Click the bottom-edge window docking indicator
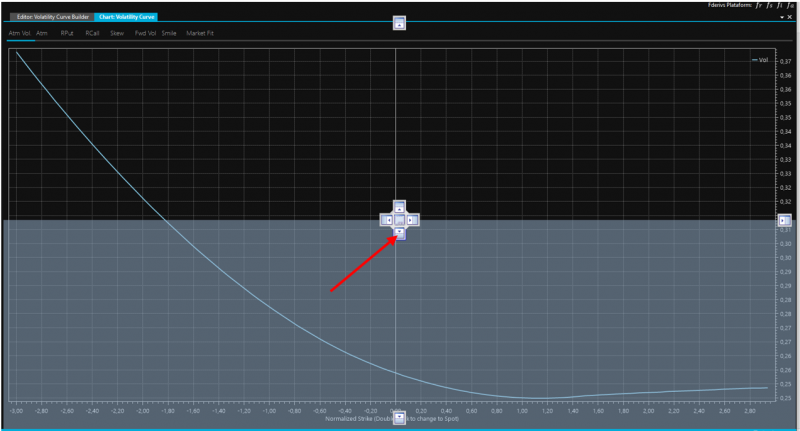 coord(399,417)
